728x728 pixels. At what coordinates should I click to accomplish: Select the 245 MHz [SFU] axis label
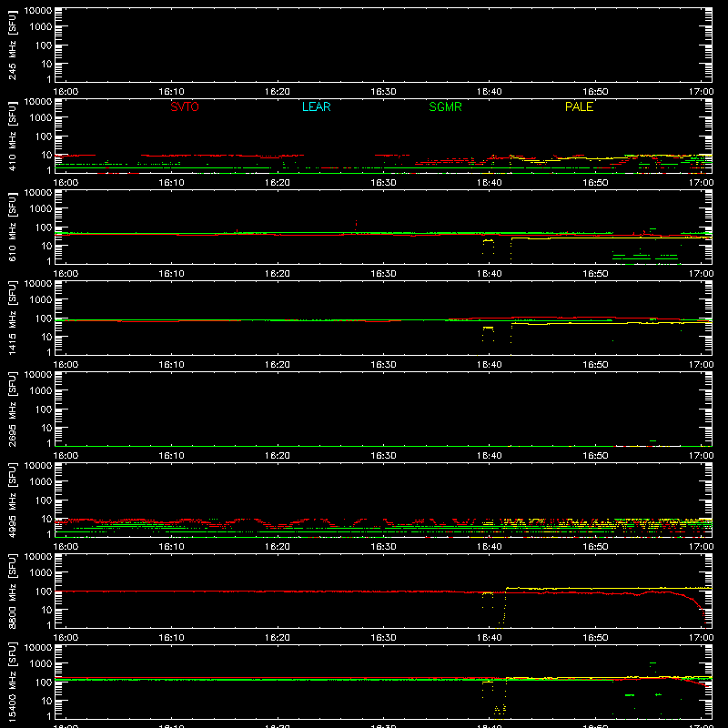[x=12, y=46]
